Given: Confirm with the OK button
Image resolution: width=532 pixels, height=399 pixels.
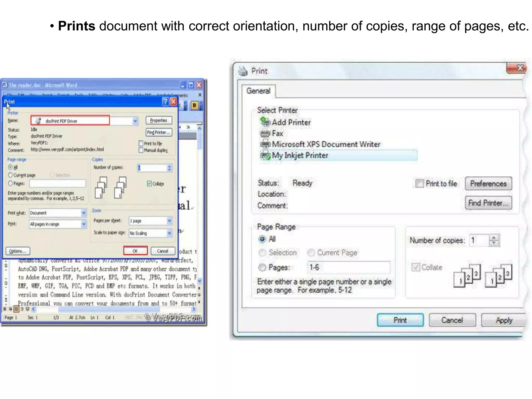Looking at the screenshot, I should point(135,251).
